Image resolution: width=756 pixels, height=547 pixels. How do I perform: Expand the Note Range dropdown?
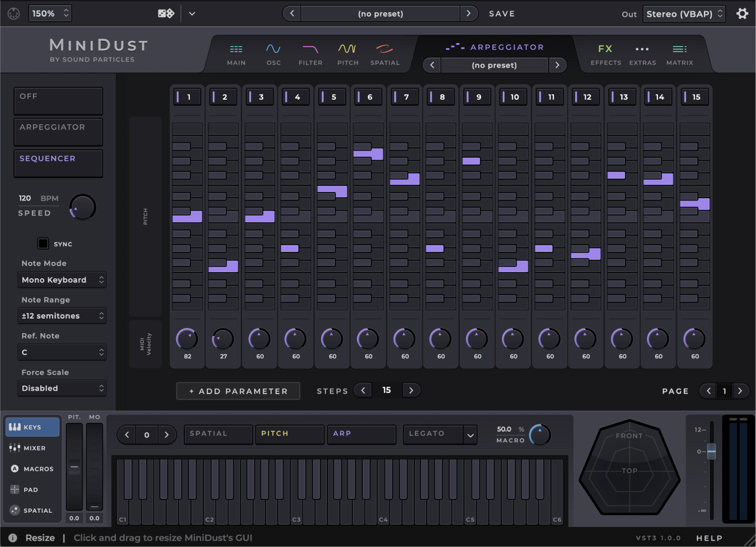(x=62, y=316)
